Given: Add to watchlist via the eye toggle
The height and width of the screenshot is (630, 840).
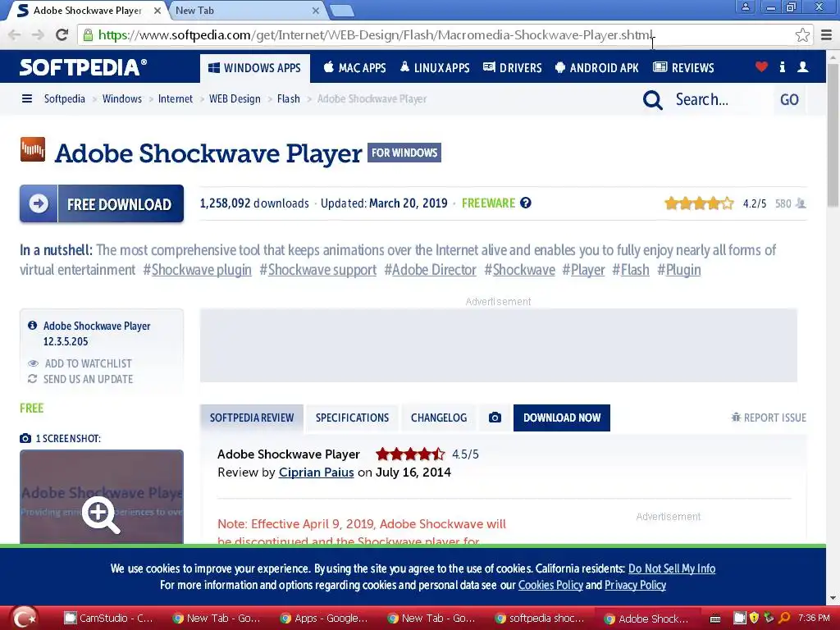Looking at the screenshot, I should coord(80,363).
